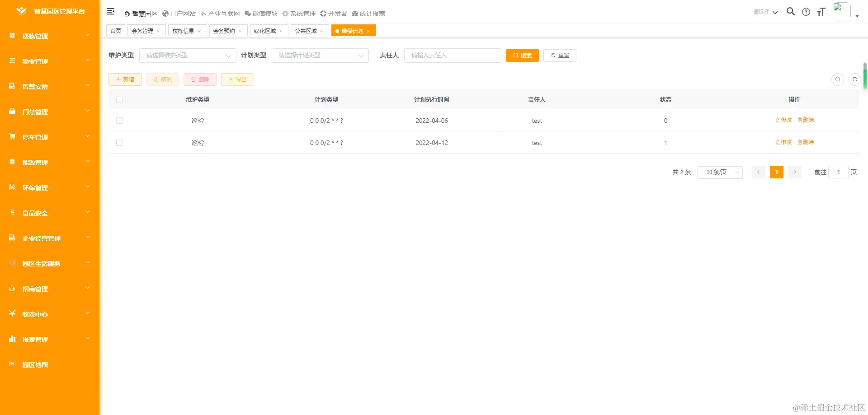Viewport: 868px width, 415px height.
Task: Switch to the 首页 tab
Action: (116, 31)
